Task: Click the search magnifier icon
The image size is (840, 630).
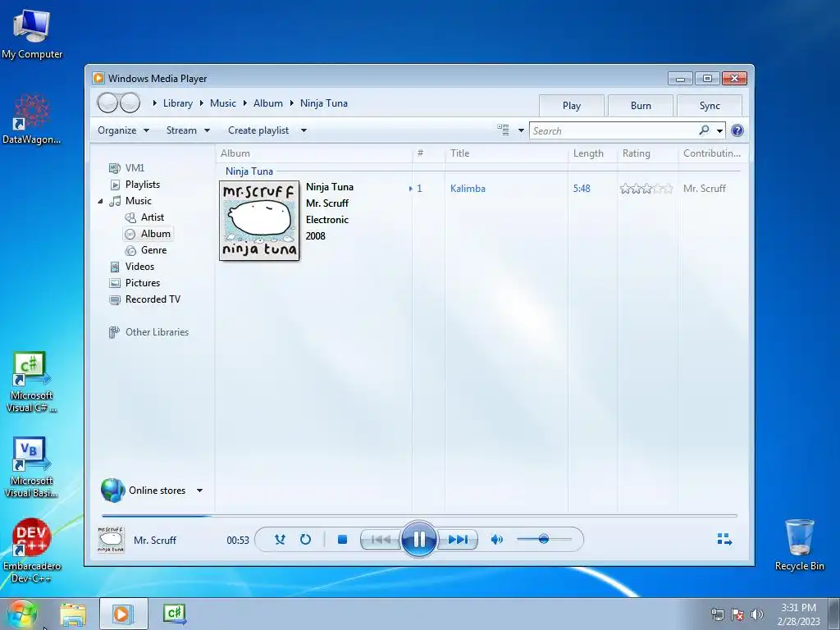Action: 704,130
